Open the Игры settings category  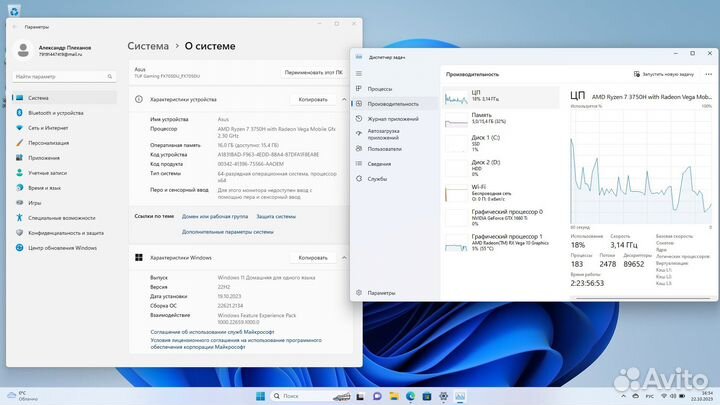34,203
